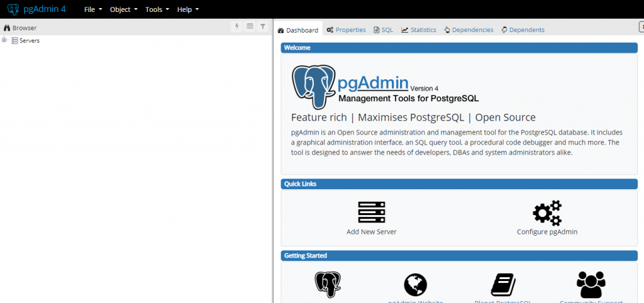Screen dimensions: 644x303
Task: Open the File menu
Action: click(93, 9)
